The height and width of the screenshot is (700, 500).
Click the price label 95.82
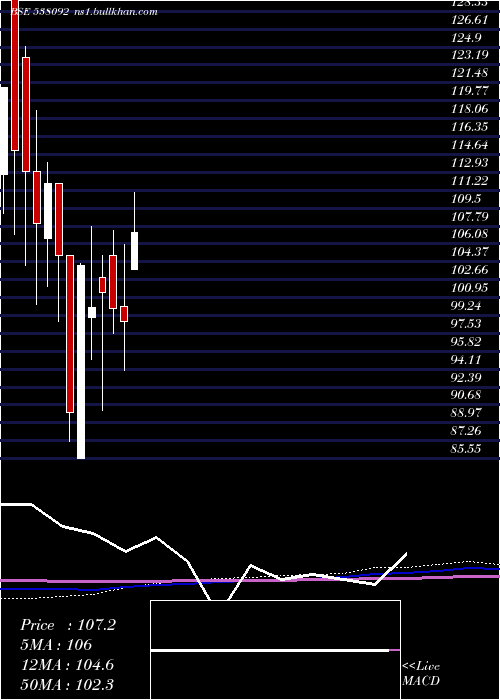pyautogui.click(x=467, y=342)
